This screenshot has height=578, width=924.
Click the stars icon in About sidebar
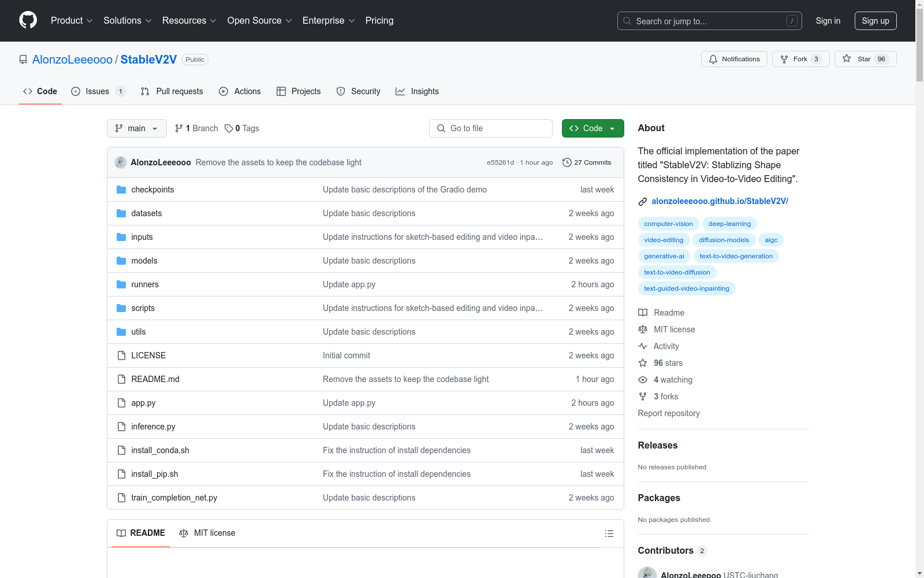(x=643, y=363)
